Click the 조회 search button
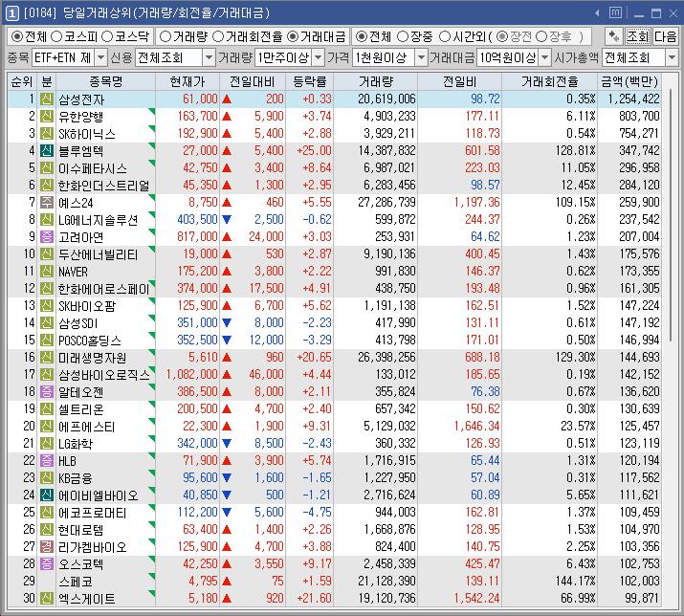 point(638,36)
